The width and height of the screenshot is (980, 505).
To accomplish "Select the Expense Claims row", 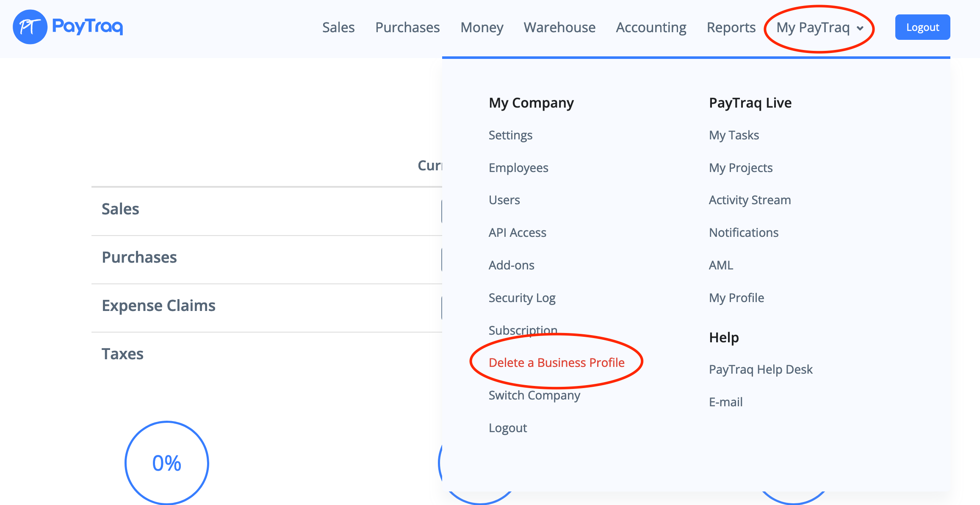I will (x=267, y=308).
